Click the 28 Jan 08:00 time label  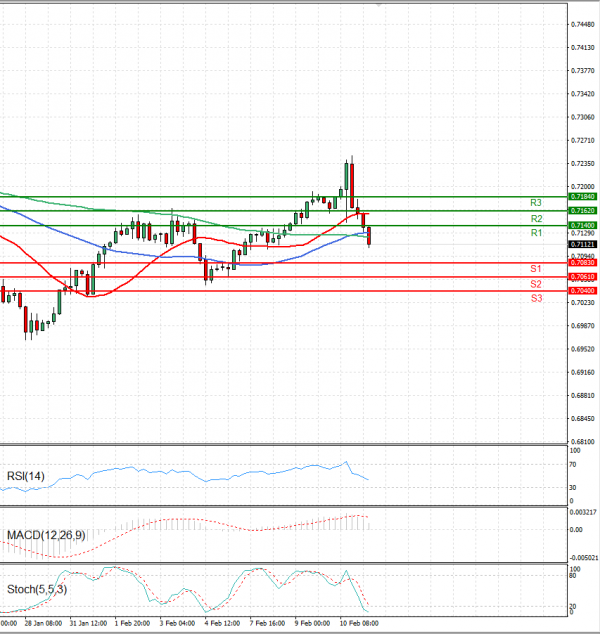[43, 623]
